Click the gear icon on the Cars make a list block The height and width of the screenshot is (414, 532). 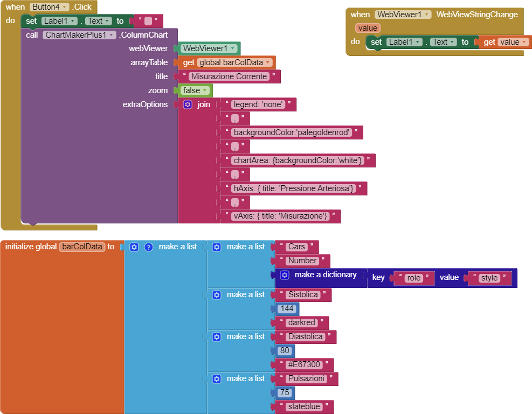[217, 247]
